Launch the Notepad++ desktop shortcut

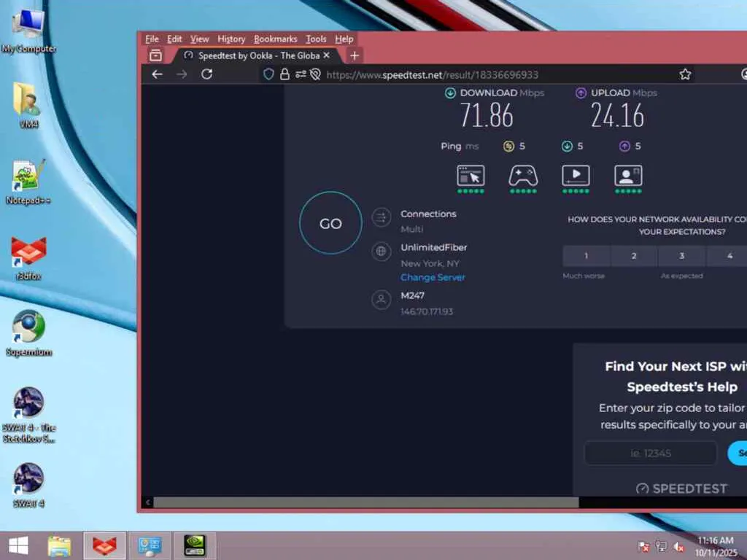click(28, 181)
